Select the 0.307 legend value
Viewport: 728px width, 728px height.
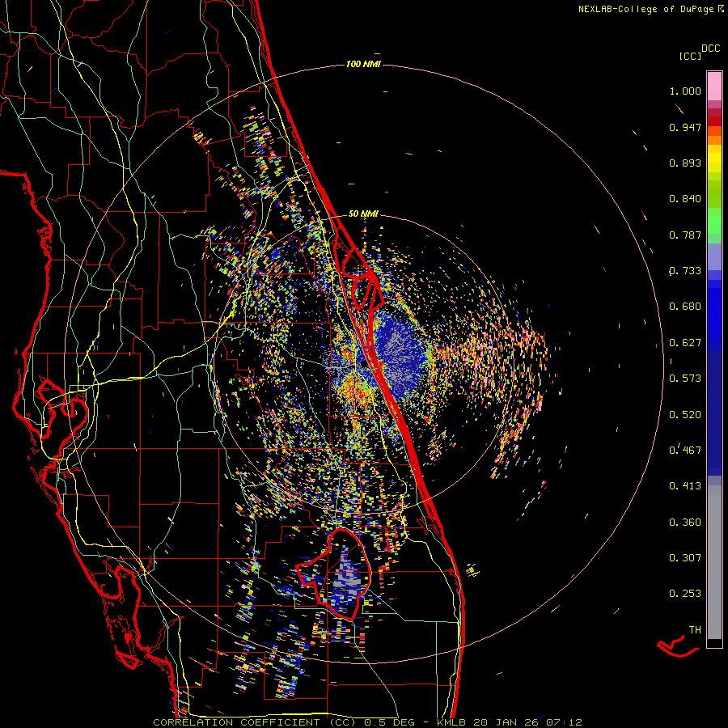[685, 558]
